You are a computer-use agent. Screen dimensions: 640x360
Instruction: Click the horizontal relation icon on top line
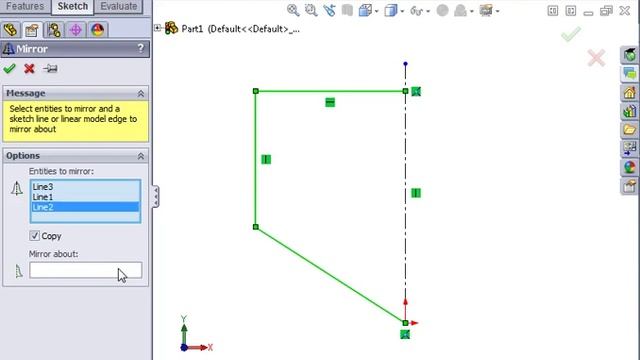click(x=330, y=102)
